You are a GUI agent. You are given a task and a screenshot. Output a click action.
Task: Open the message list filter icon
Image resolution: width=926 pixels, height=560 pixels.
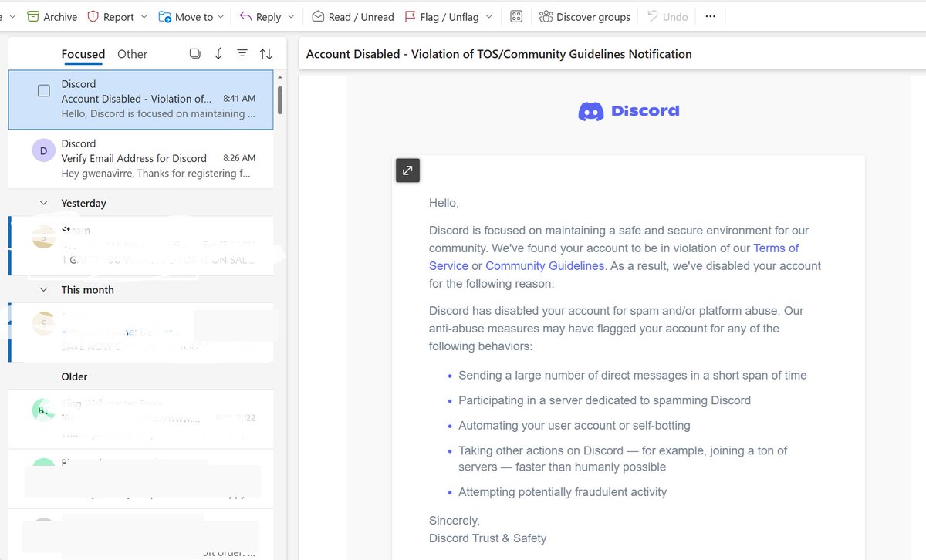click(242, 53)
